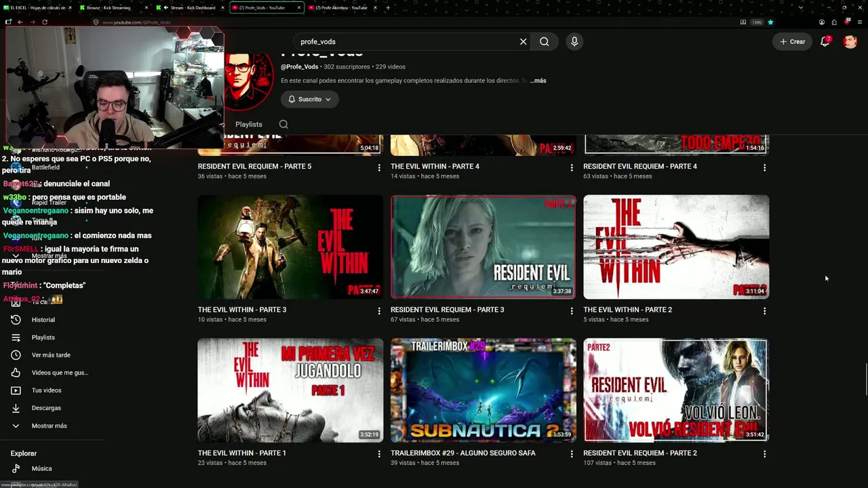
Task: Click the Profe_Vods channel avatar
Action: click(248, 81)
